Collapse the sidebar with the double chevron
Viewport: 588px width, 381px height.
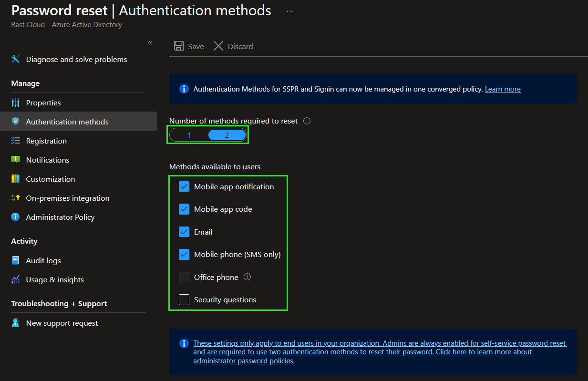[150, 43]
